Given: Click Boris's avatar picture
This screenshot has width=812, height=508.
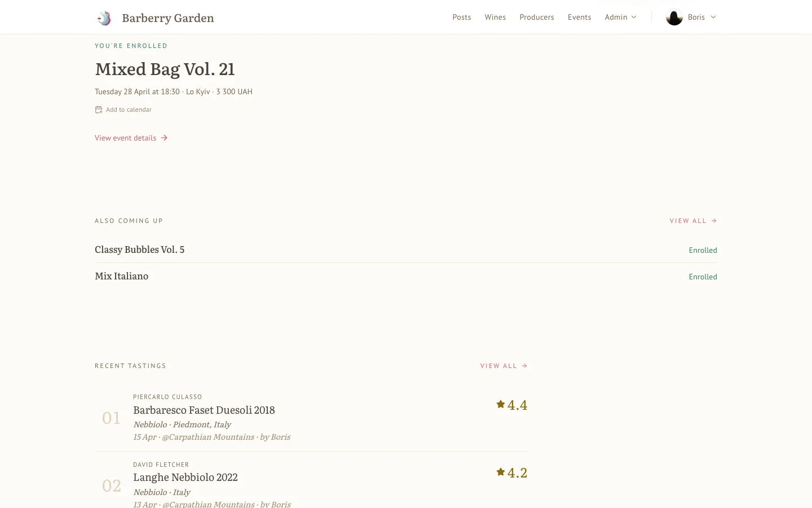Looking at the screenshot, I should click(x=674, y=17).
